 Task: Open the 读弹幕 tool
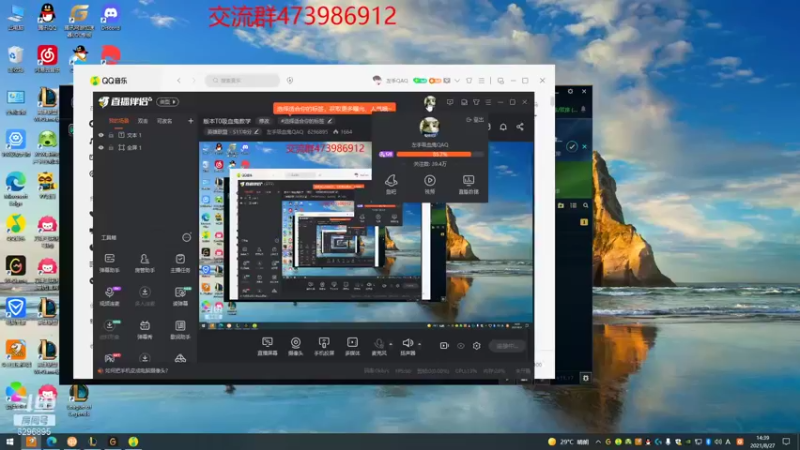click(180, 296)
